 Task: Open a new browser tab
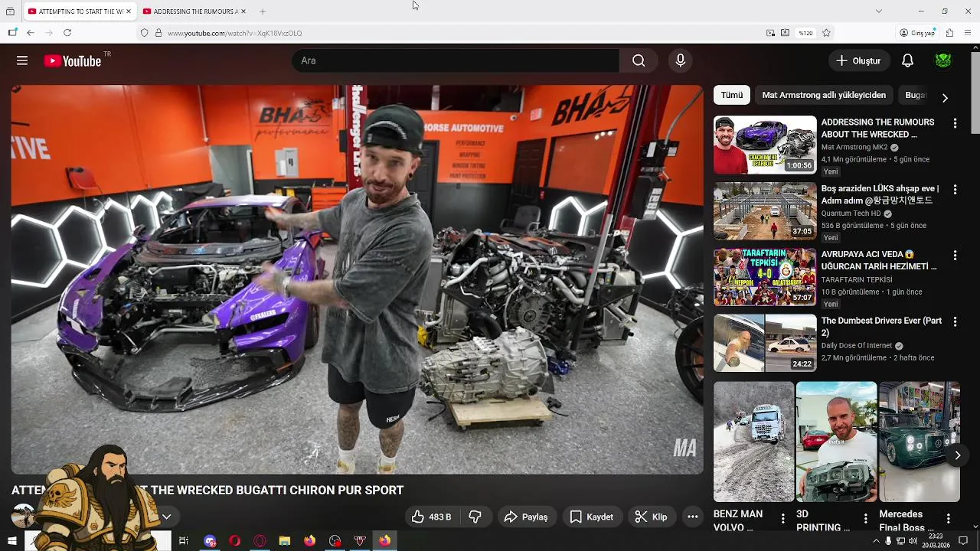[x=263, y=11]
